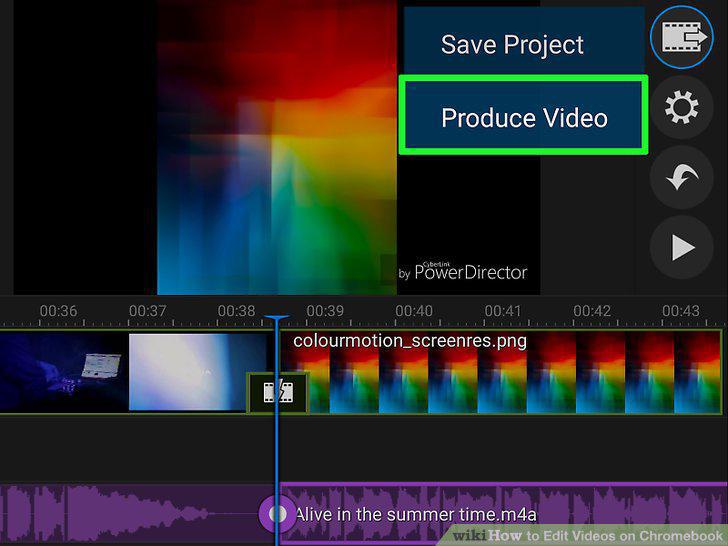Jump to 00:36 on the ruler
This screenshot has height=546, width=728.
[58, 311]
